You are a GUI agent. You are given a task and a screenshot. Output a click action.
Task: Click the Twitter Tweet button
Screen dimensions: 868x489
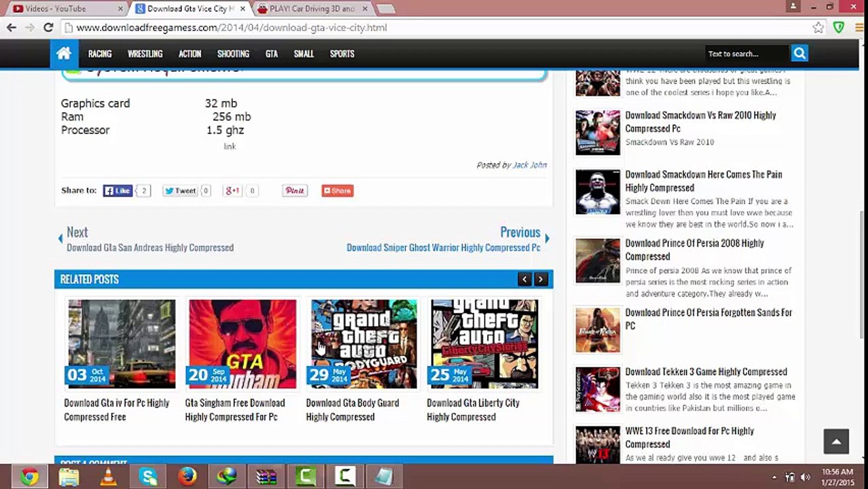[x=180, y=191]
